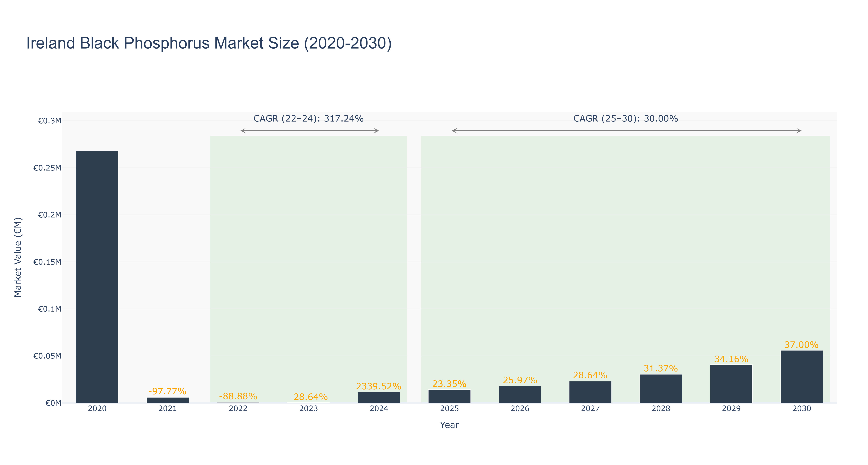Click the 'Year' x-axis title
Image resolution: width=868 pixels, height=465 pixels.
click(449, 425)
